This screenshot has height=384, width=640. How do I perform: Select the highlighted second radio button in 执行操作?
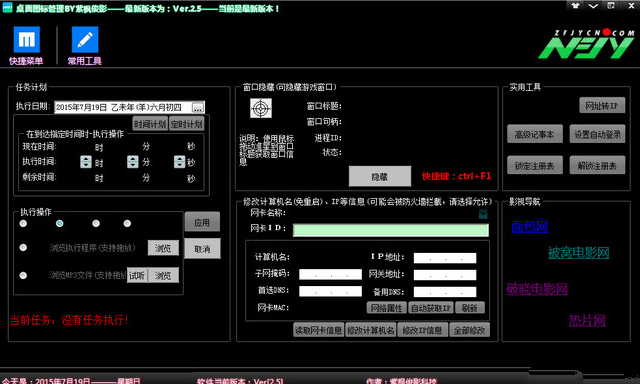point(60,223)
